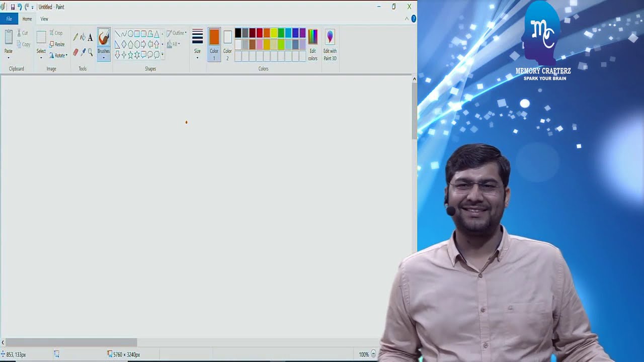Choose the Pentagon shape
Viewport: 644px width, 362px height.
[x=130, y=44]
